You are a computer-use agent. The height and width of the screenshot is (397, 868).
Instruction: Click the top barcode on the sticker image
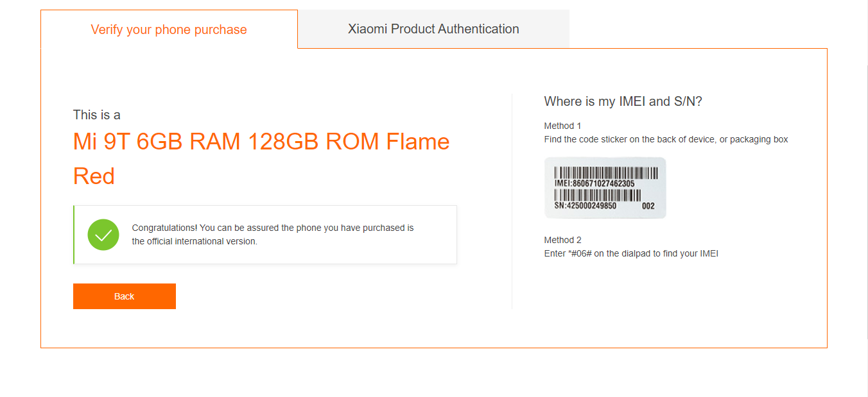(x=606, y=173)
